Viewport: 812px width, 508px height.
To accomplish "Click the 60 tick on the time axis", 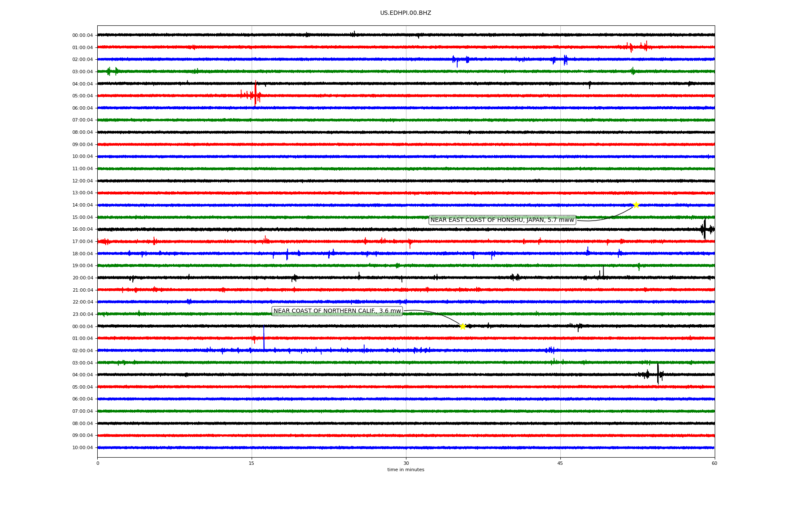I will point(714,463).
